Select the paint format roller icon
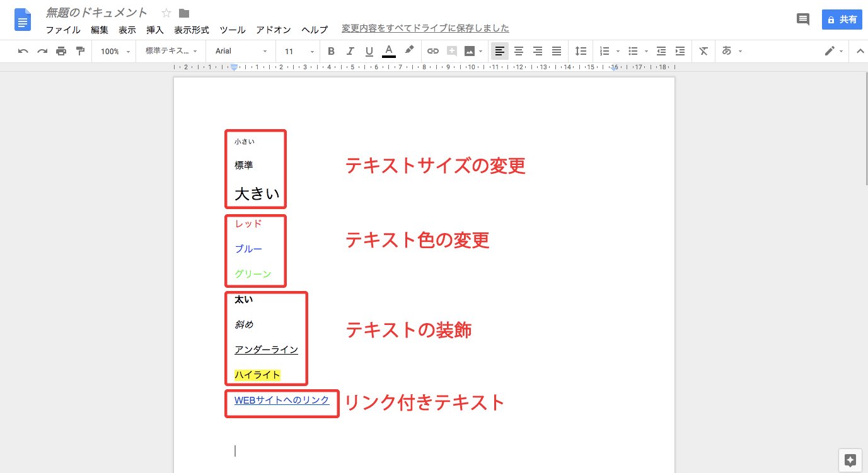The height and width of the screenshot is (473, 868). coord(80,51)
